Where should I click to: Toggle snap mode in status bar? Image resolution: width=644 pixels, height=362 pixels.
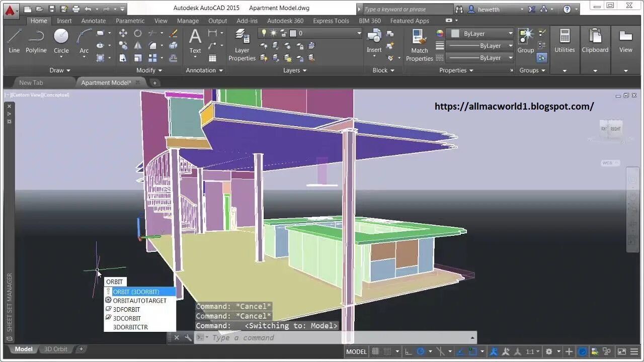[387, 351]
